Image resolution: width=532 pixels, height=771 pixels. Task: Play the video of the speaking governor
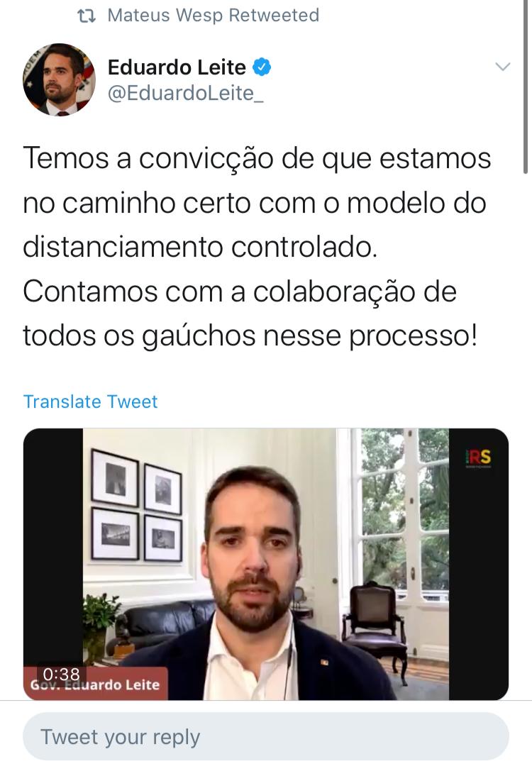click(266, 564)
